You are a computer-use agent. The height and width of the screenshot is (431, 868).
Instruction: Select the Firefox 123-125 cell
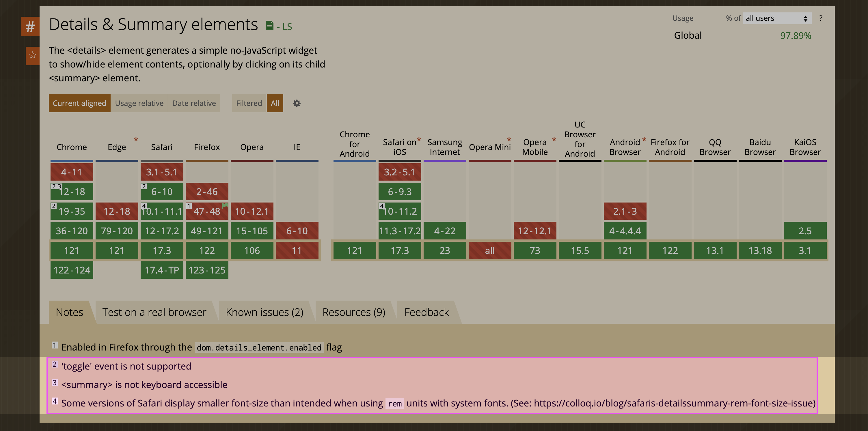click(x=207, y=270)
